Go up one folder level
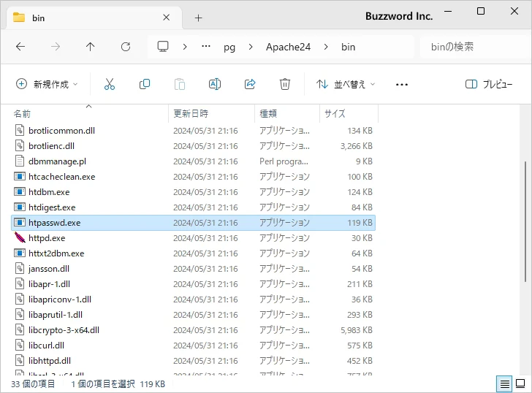Viewport: 532px width, 393px height. pyautogui.click(x=91, y=47)
